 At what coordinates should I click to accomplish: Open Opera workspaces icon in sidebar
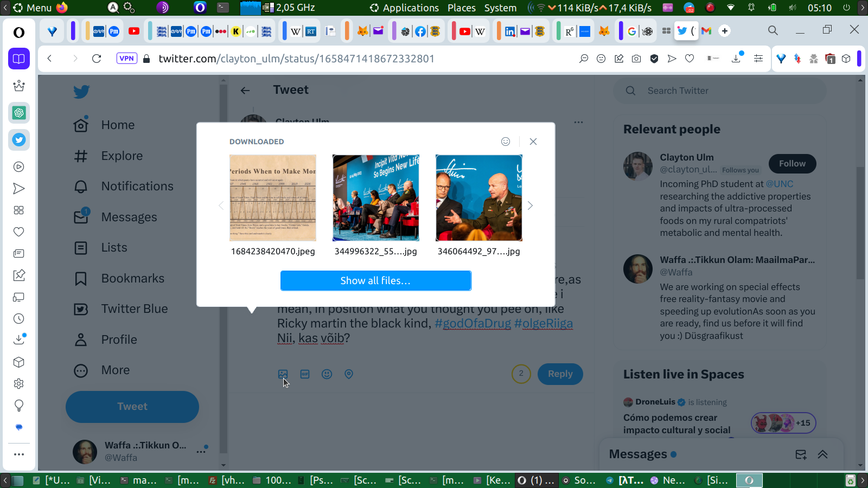19,59
